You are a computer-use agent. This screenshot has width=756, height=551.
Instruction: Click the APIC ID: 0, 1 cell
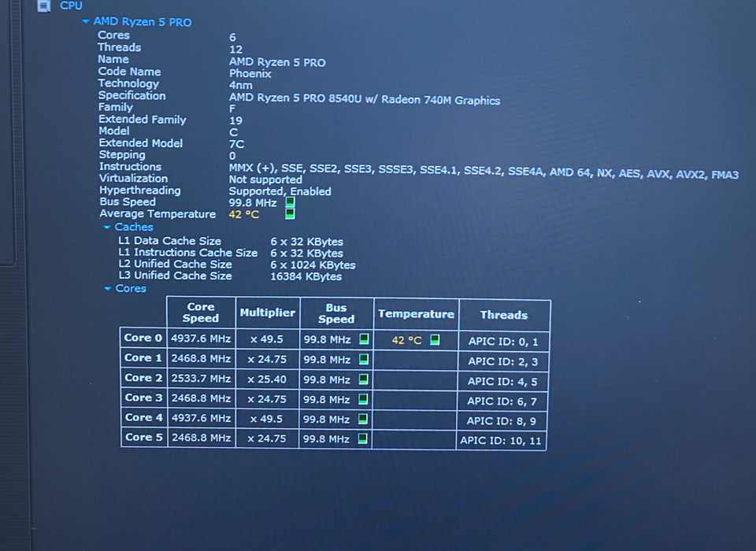[503, 342]
